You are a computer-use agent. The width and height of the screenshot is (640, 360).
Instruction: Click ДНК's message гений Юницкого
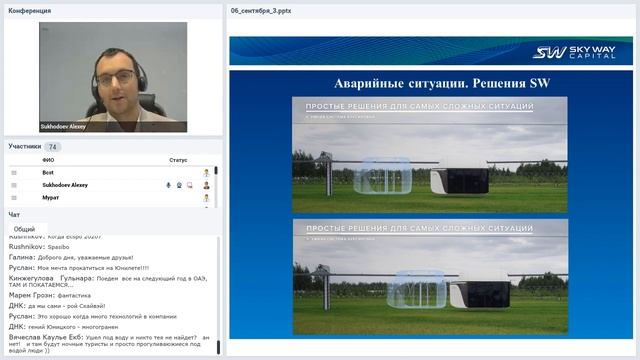tap(63, 327)
